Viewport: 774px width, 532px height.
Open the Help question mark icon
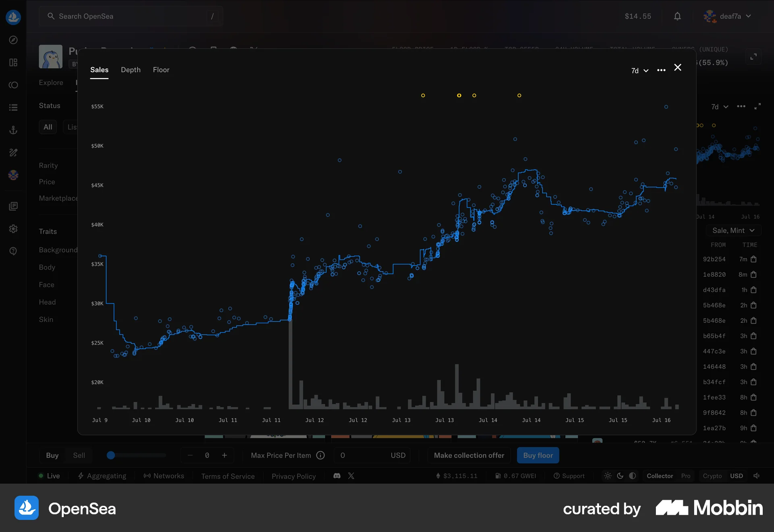(13, 251)
